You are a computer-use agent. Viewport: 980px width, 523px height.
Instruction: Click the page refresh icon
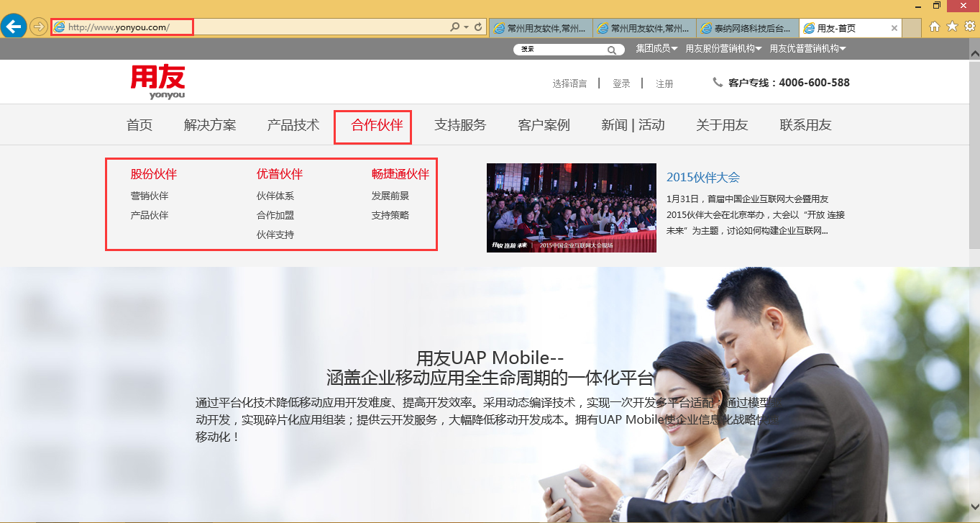coord(477,27)
